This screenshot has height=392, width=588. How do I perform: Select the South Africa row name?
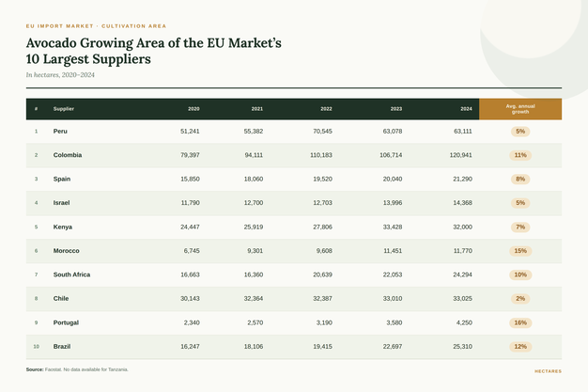point(71,274)
